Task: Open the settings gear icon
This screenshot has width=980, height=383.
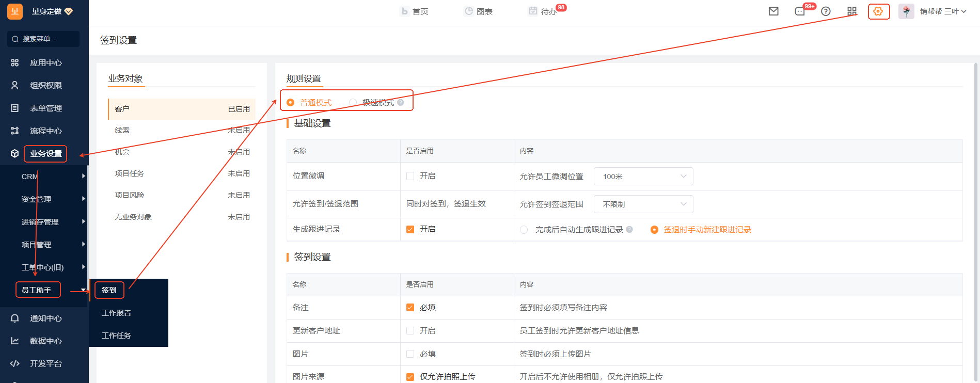Action: coord(878,11)
